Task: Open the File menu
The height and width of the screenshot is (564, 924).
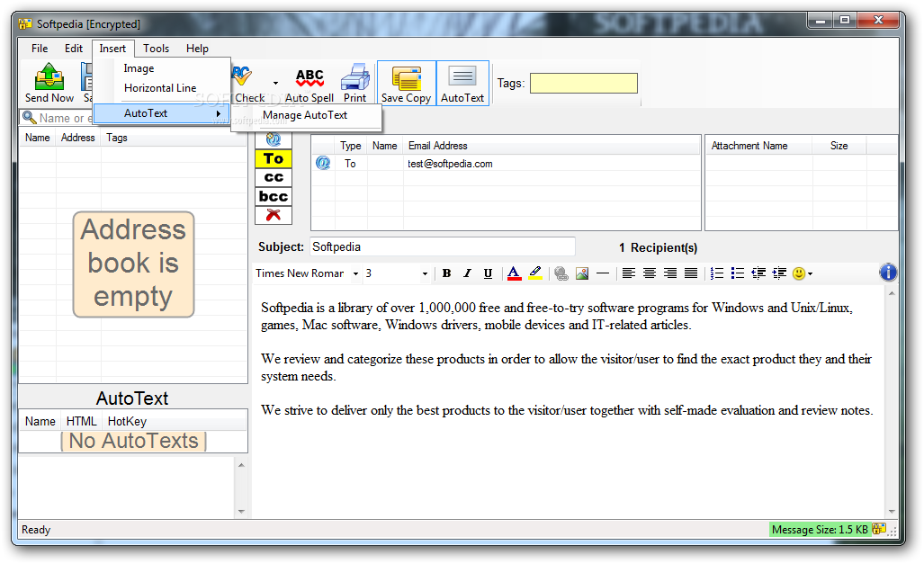Action: pos(40,49)
